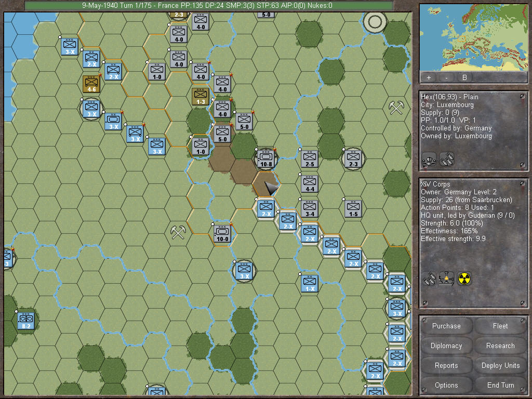Select the blue 1-X French unit

coord(310,283)
